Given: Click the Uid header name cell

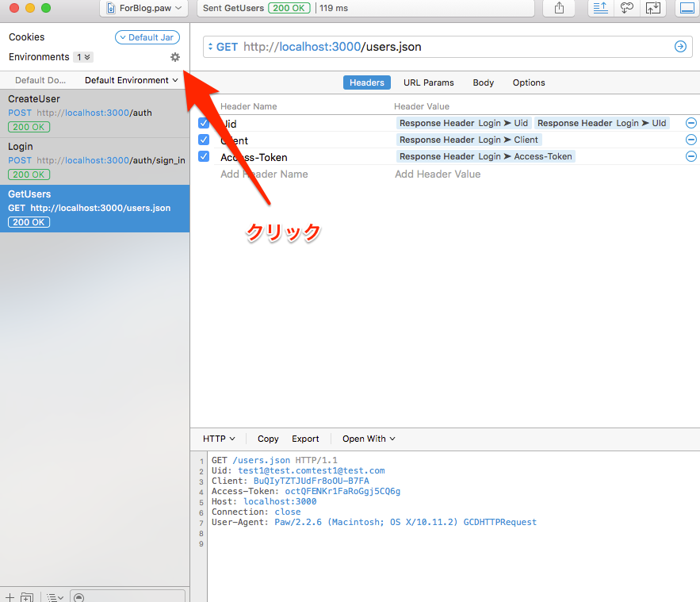Looking at the screenshot, I should [228, 124].
